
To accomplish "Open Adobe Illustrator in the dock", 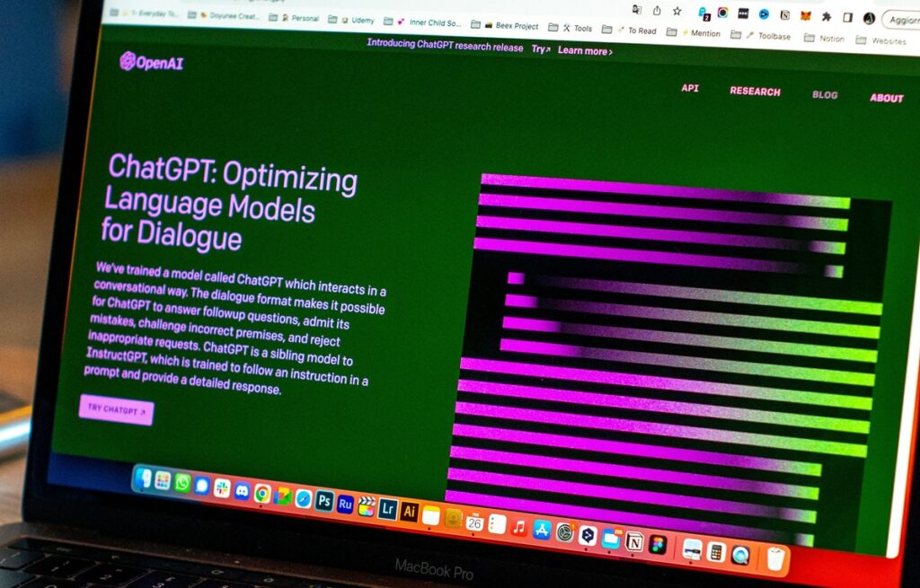I will click(409, 510).
